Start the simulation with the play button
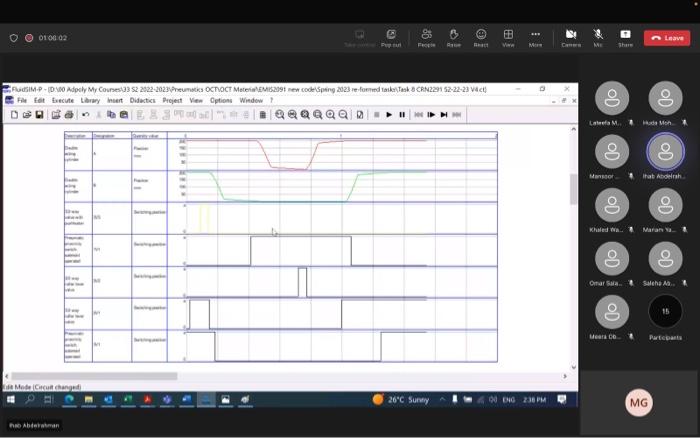Screen dimensions: 700x438 (x=389, y=115)
